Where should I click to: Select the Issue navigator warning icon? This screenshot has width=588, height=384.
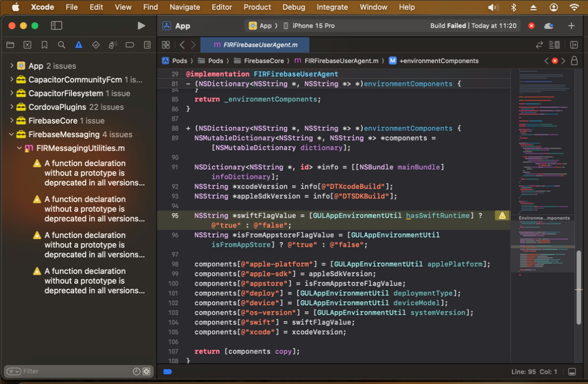click(x=78, y=45)
